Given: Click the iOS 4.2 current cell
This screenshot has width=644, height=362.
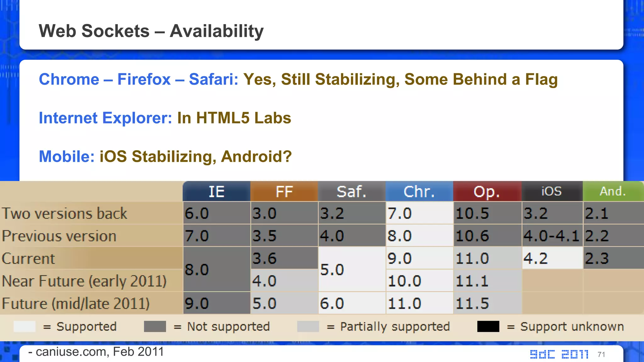Looking at the screenshot, I should click(x=552, y=258).
